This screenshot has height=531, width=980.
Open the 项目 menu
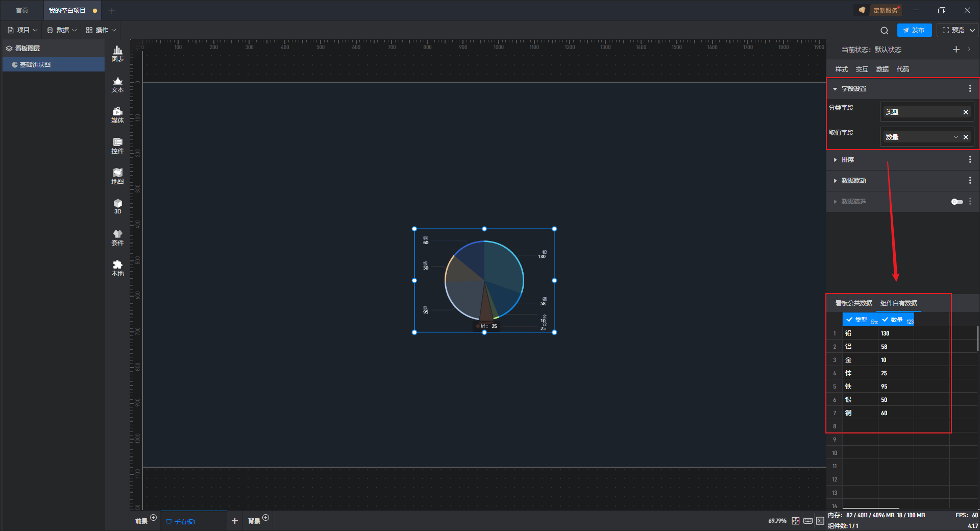tap(22, 30)
